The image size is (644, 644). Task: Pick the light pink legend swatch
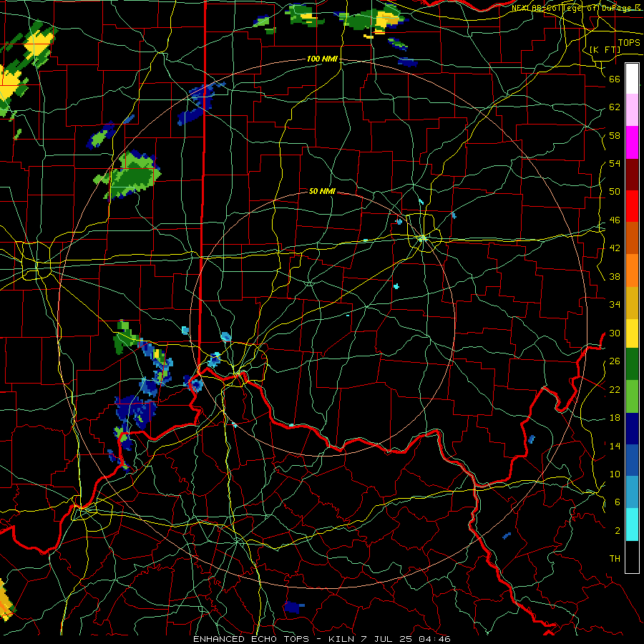pos(632,109)
